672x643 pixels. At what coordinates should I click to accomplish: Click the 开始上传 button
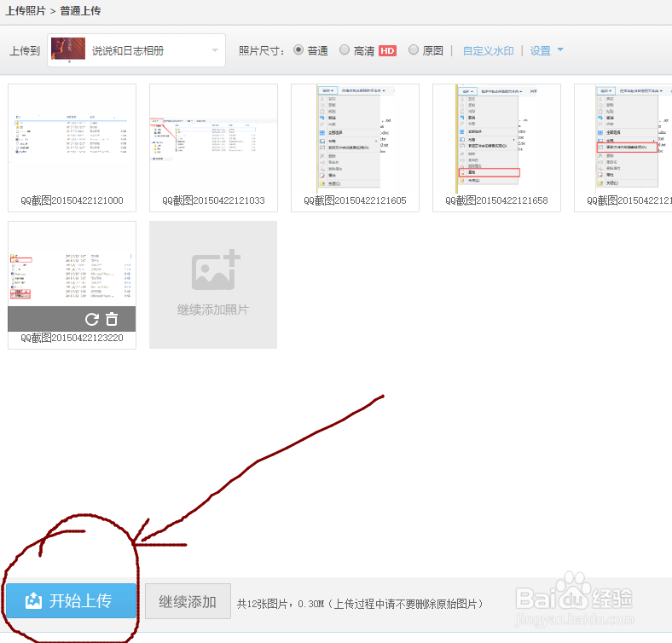(x=71, y=600)
